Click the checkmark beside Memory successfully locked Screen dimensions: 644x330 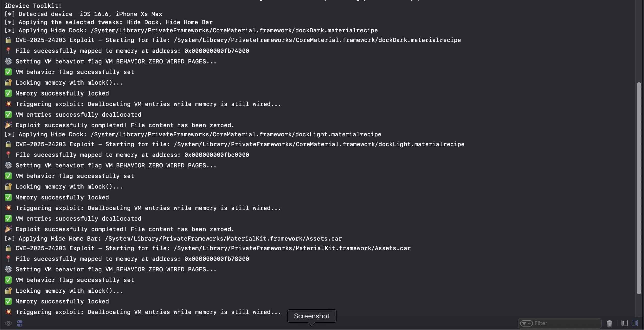(x=8, y=93)
